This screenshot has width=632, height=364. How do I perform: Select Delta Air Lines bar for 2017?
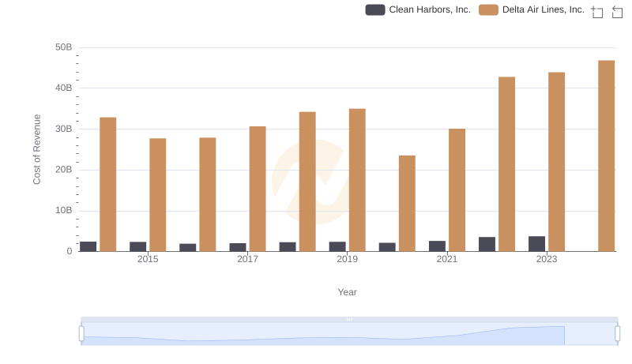258,189
